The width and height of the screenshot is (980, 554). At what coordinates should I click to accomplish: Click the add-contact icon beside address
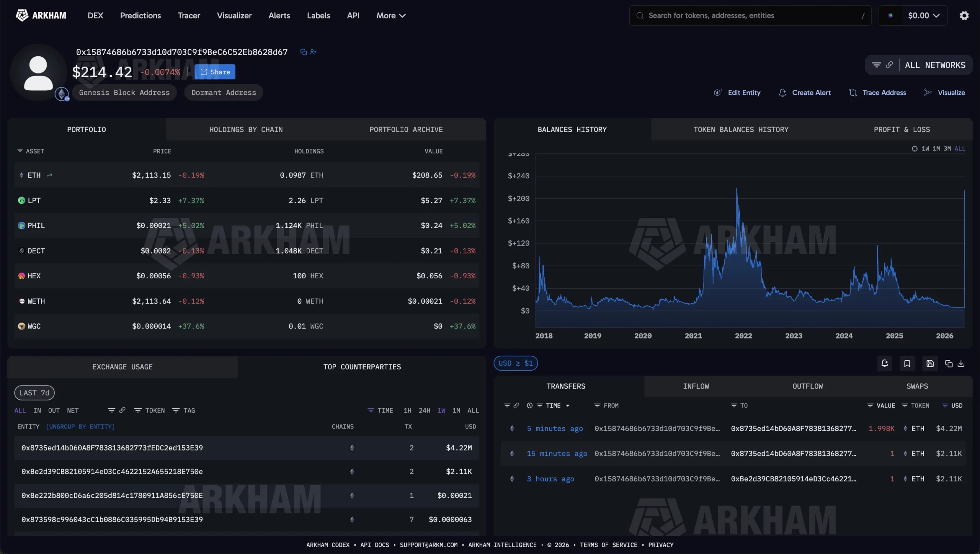[313, 52]
